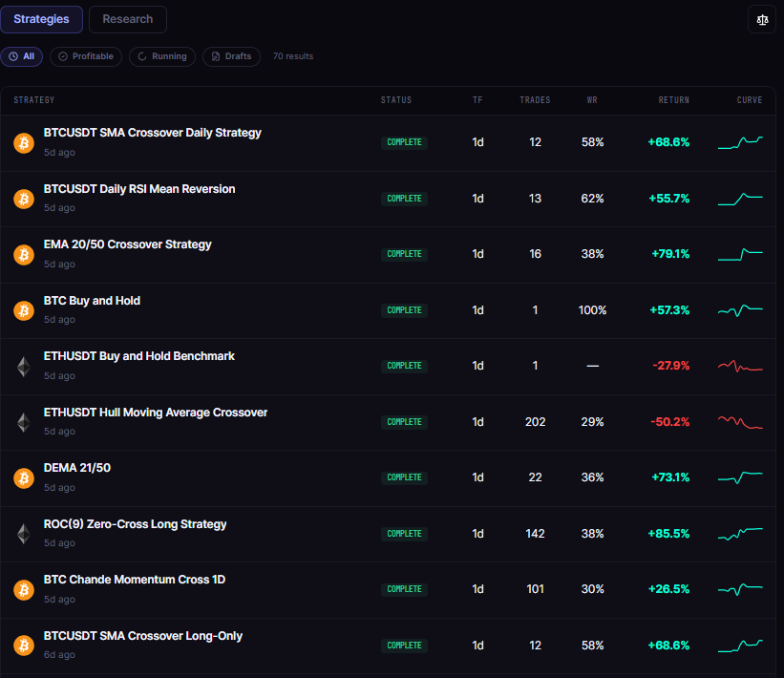Click the 70 results count
The height and width of the screenshot is (678, 784).
click(x=293, y=56)
